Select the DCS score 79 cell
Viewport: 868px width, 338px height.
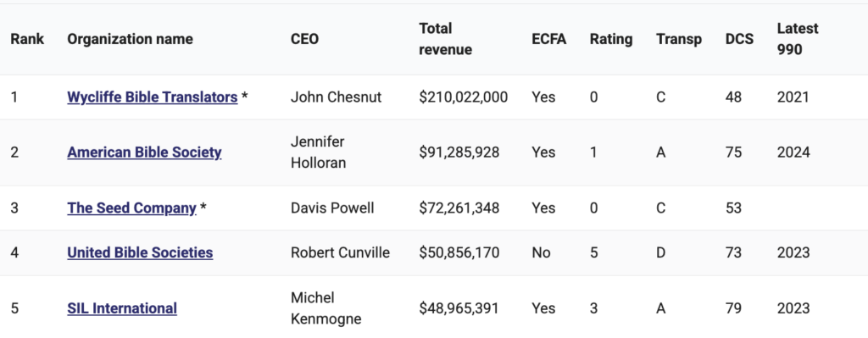point(733,308)
